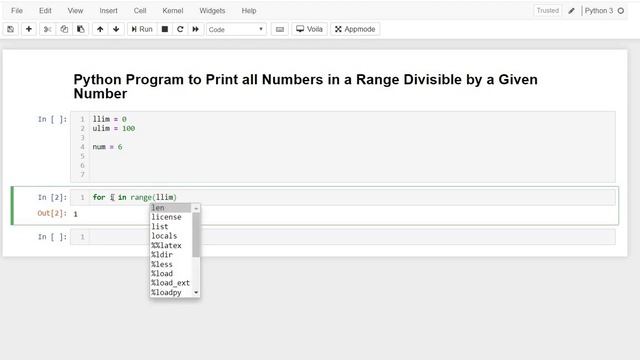Restart kernel and run all cells icon
The width and height of the screenshot is (640, 360).
[x=196, y=29]
